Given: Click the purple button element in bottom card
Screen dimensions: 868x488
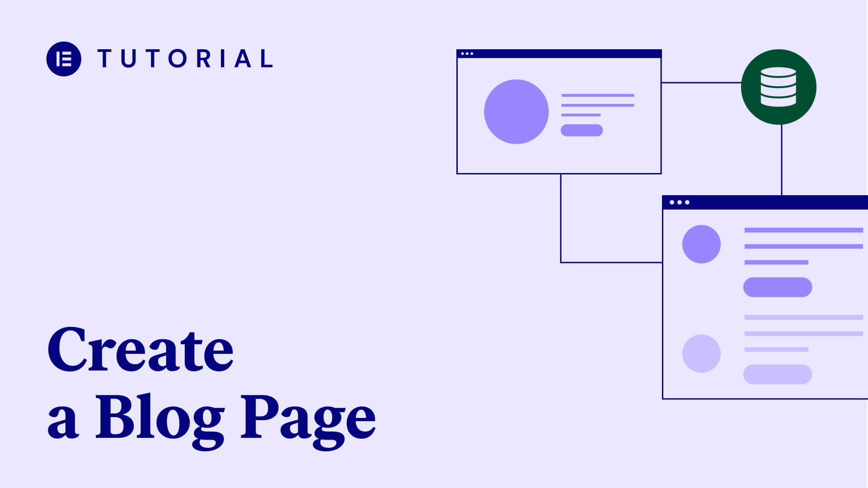Looking at the screenshot, I should click(778, 287).
